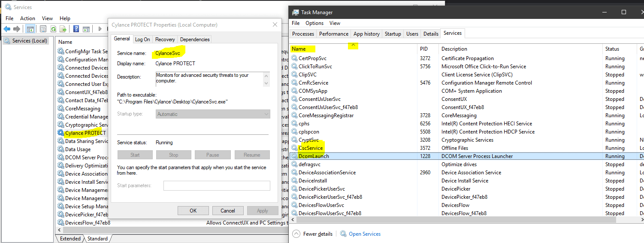This screenshot has height=243, width=644.
Task: Open the Startup tab in Task Manager
Action: pyautogui.click(x=393, y=34)
